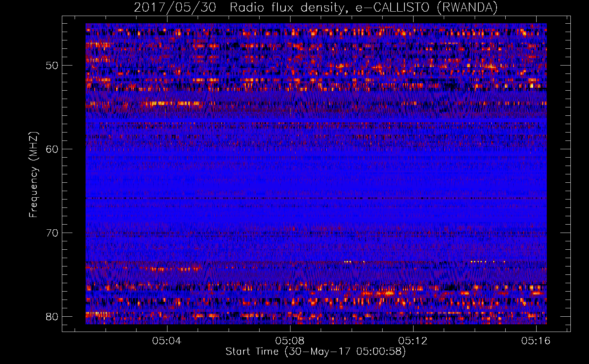Select the Frequency (MHZ) axis label
This screenshot has width=589, height=364.
click(33, 174)
